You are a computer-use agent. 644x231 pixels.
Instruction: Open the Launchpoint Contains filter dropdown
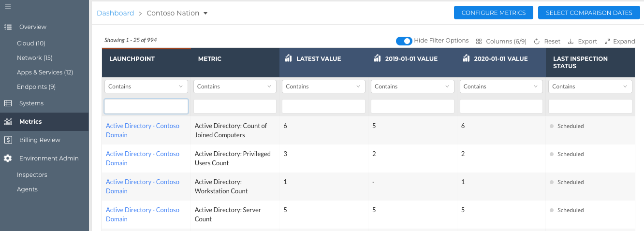146,87
